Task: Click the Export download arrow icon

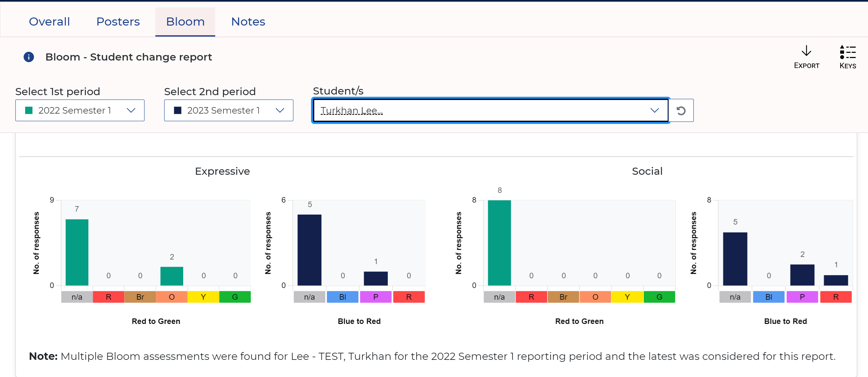Action: pyautogui.click(x=806, y=51)
